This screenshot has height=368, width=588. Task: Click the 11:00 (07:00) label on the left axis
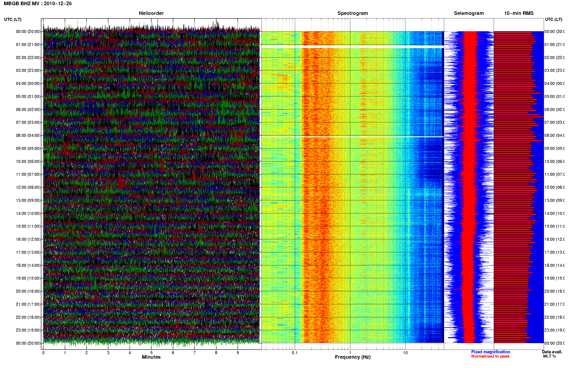[28, 174]
